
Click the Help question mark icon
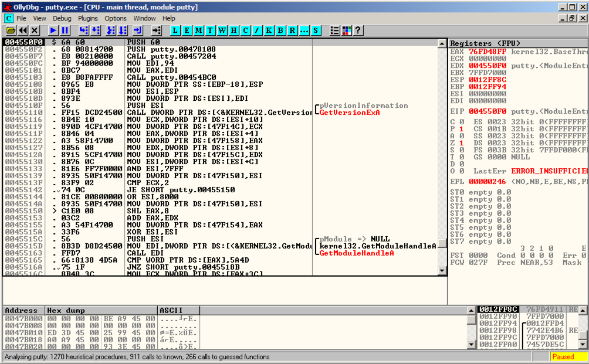tap(358, 30)
